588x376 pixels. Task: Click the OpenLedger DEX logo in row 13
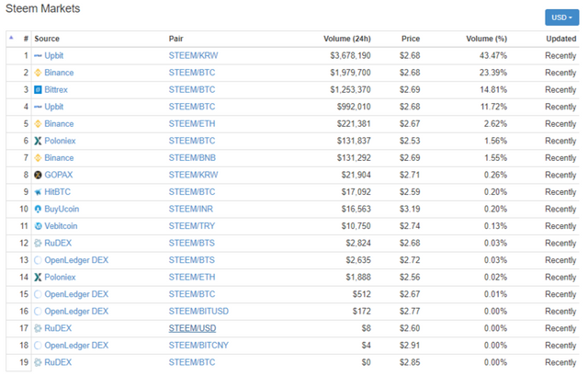coord(38,260)
